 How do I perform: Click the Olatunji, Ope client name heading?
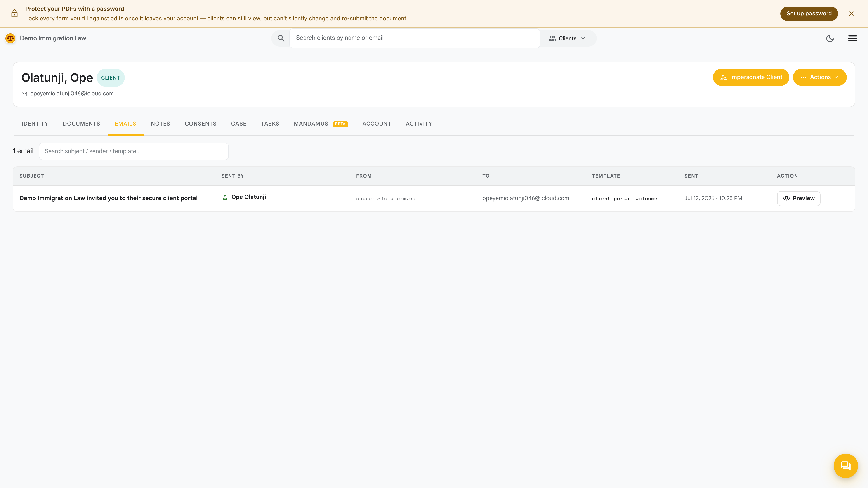[x=57, y=78]
